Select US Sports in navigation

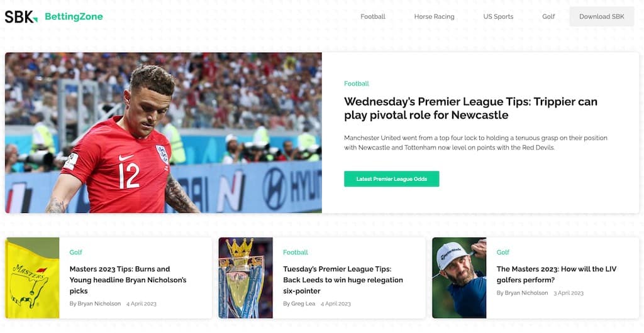pos(498,17)
